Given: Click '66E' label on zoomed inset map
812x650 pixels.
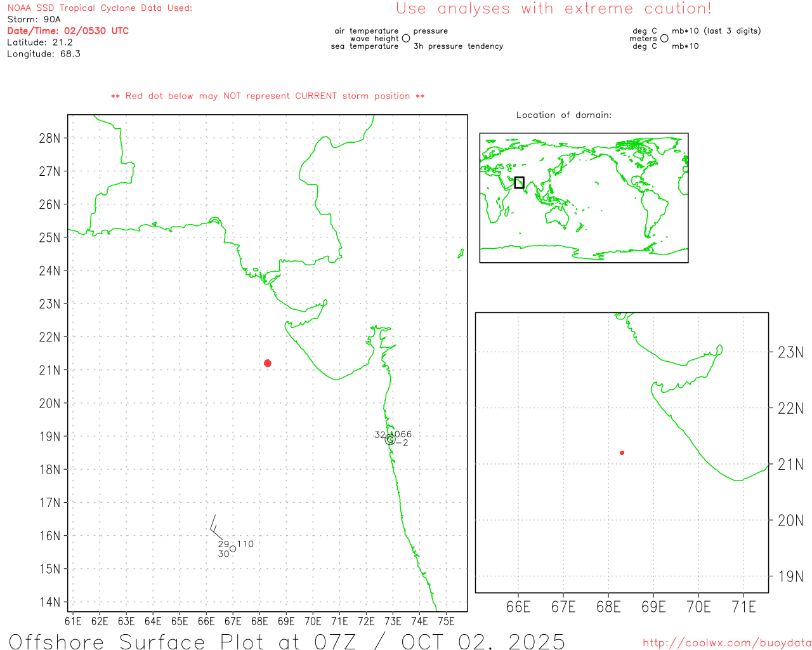Looking at the screenshot, I should coord(518,607).
